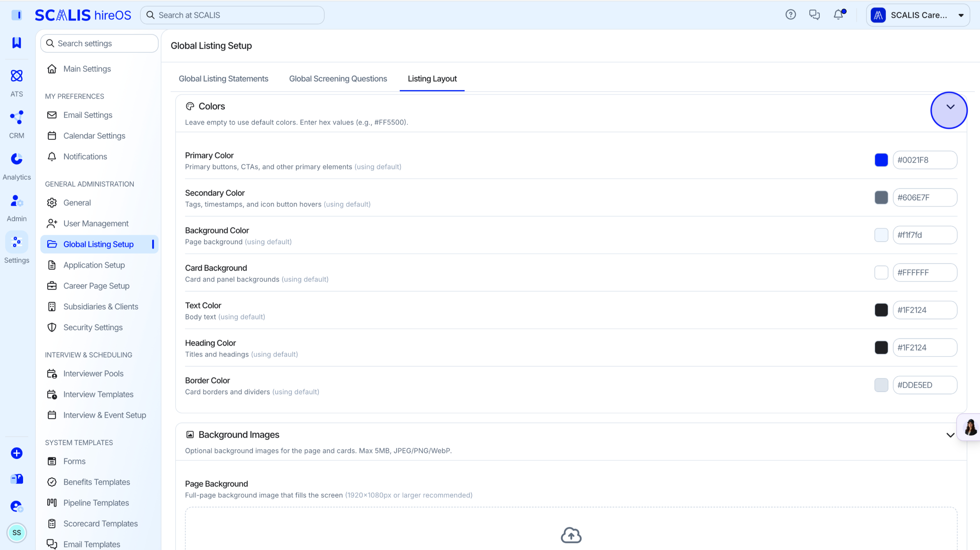Select the Listing Layout tab
The width and height of the screenshot is (980, 550).
click(432, 78)
